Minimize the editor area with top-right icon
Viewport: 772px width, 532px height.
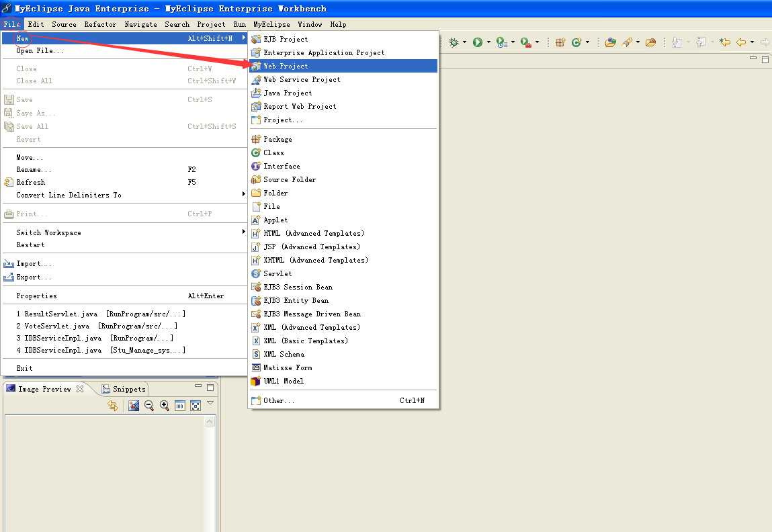[753, 58]
